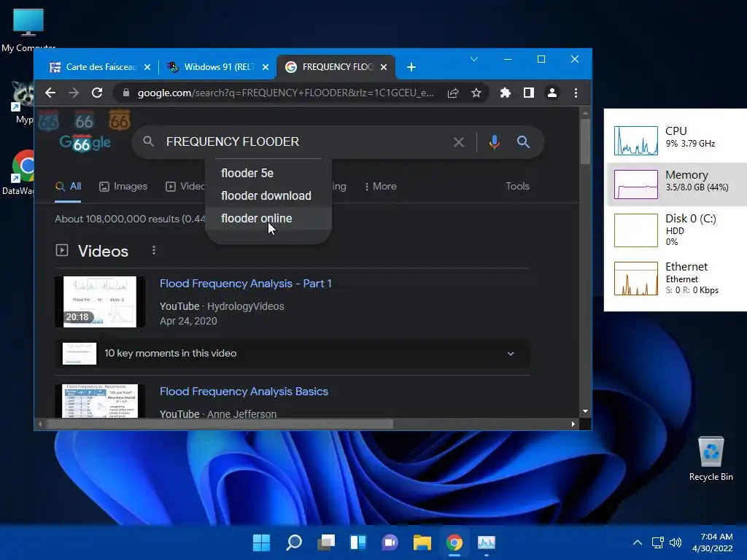Open the Chrome profile avatar icon
Image resolution: width=747 pixels, height=560 pixels.
coord(552,93)
